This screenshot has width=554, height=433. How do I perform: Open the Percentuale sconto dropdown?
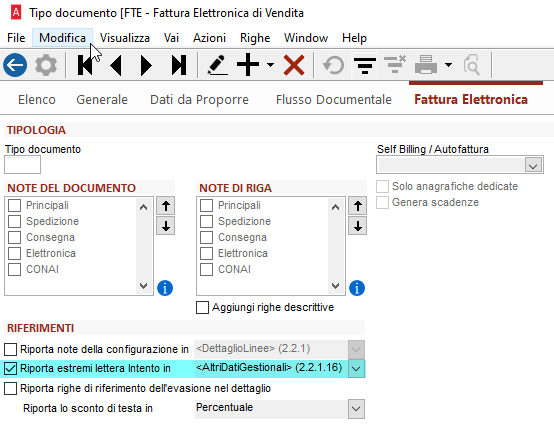(x=356, y=409)
